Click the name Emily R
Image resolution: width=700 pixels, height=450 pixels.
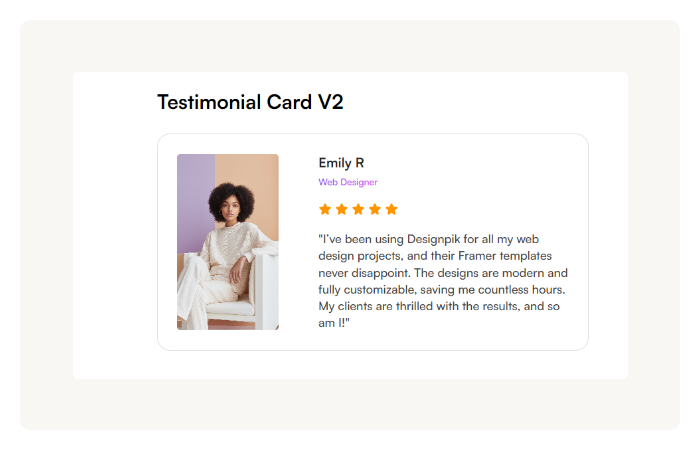tap(341, 163)
